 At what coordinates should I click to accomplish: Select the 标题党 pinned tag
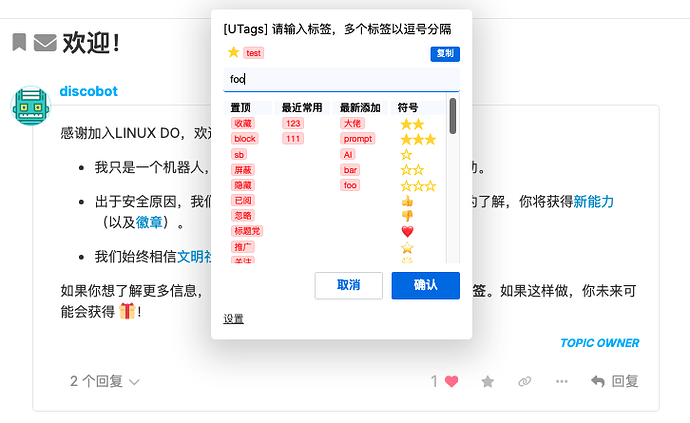point(247,231)
